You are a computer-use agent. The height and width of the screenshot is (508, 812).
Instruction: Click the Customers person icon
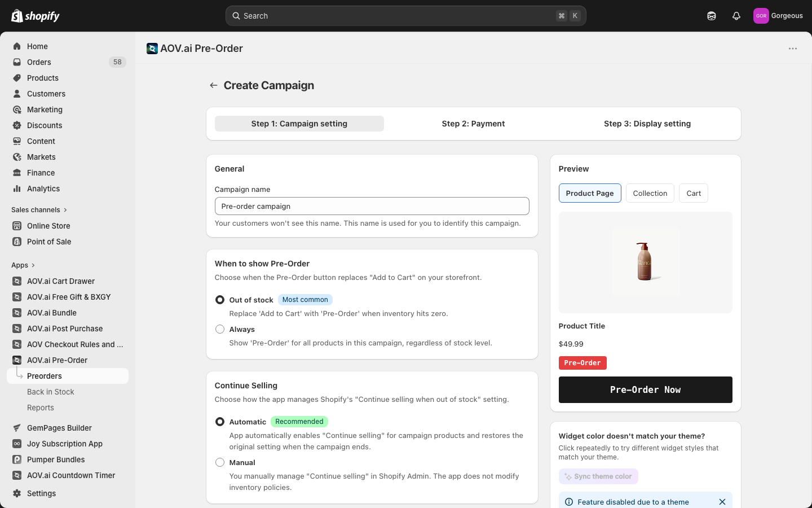17,94
